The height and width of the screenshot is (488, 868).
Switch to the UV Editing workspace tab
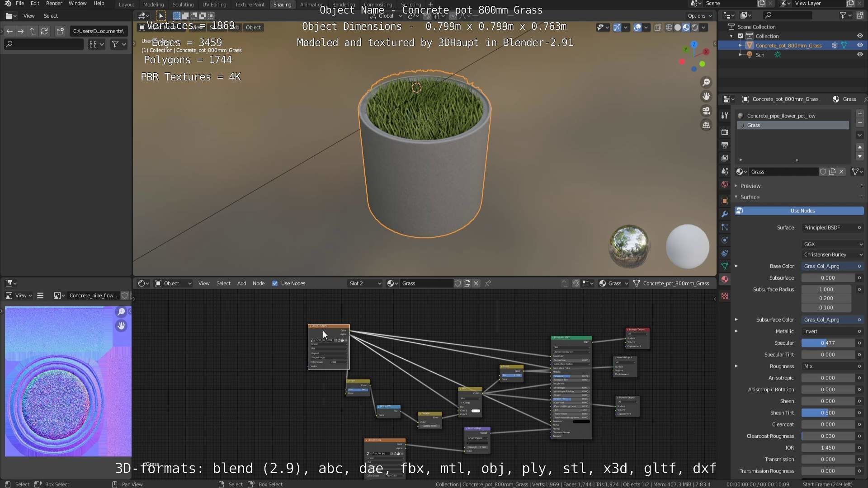pyautogui.click(x=214, y=5)
